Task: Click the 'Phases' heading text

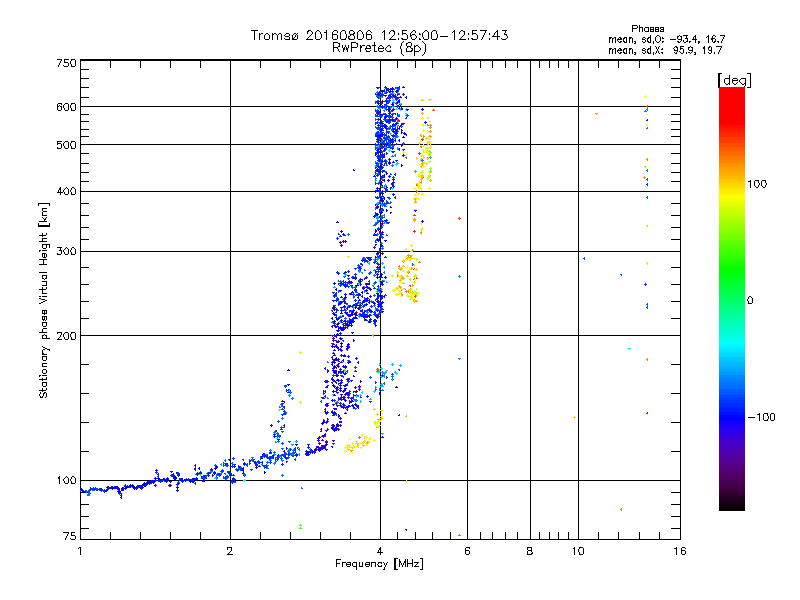Action: (x=647, y=29)
